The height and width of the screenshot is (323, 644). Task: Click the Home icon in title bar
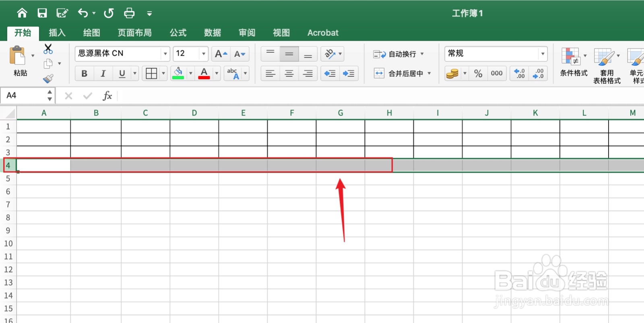coord(22,13)
